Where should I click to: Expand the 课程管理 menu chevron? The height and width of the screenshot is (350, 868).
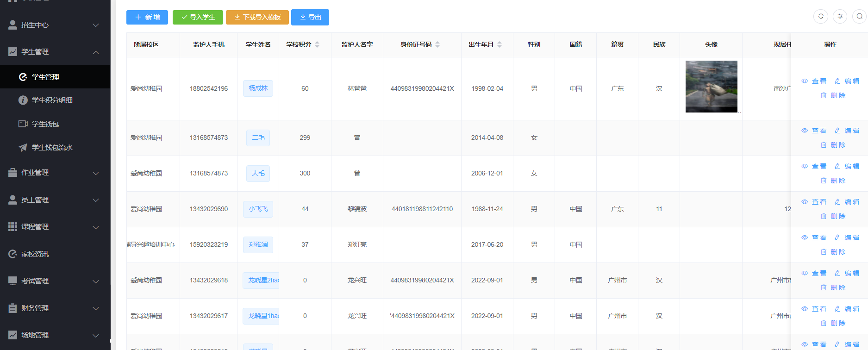96,227
